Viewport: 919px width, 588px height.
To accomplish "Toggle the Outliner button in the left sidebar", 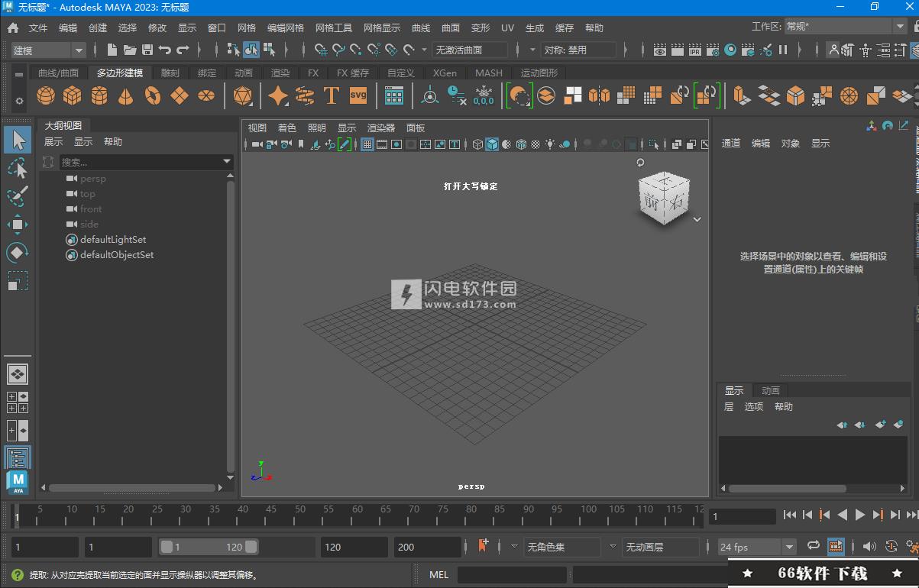I will (18, 457).
